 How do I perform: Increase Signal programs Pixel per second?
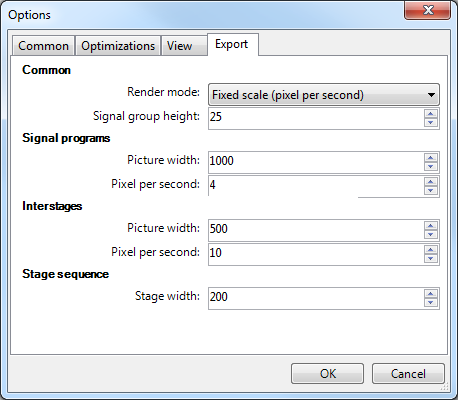click(431, 182)
